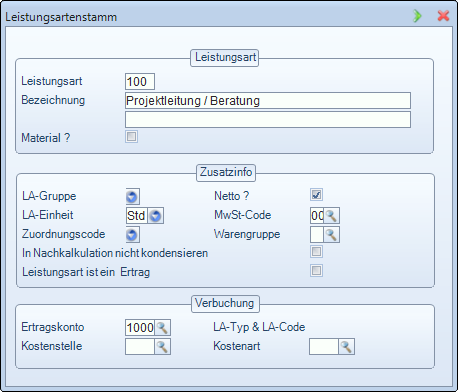458x392 pixels.
Task: Uncheck the Netto ? checkbox
Action: pyautogui.click(x=316, y=195)
